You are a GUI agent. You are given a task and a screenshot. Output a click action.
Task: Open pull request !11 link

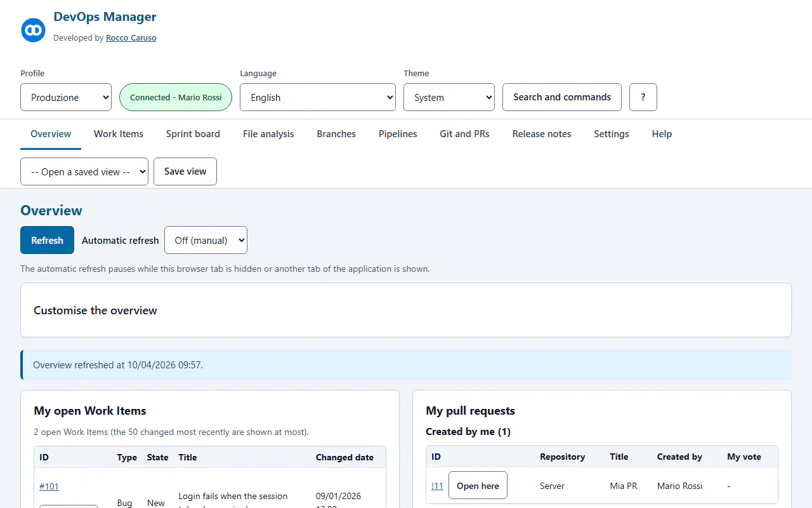coord(437,486)
